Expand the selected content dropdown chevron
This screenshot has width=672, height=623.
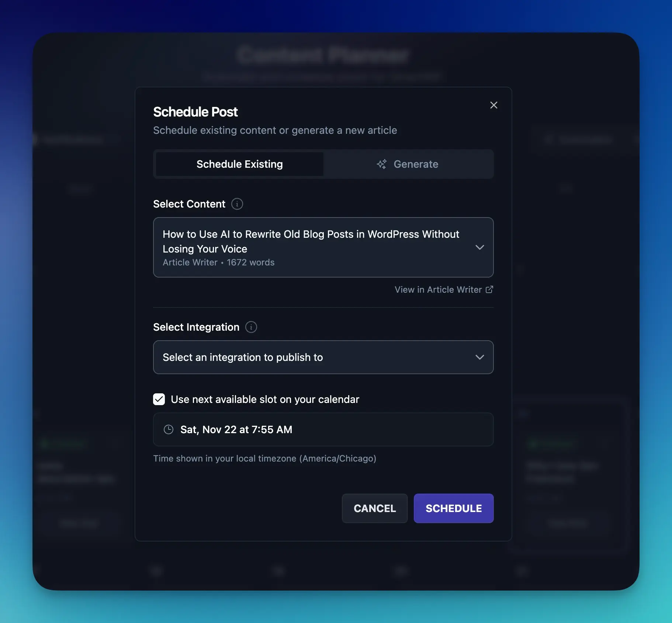pos(480,247)
